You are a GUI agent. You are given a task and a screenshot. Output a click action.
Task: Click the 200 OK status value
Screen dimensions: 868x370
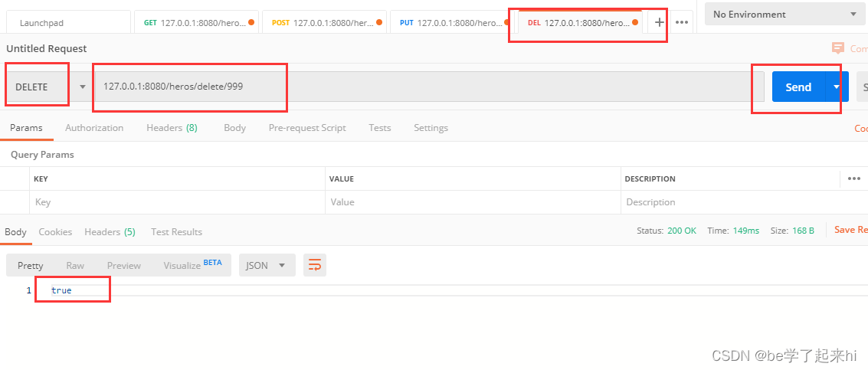pyautogui.click(x=682, y=231)
